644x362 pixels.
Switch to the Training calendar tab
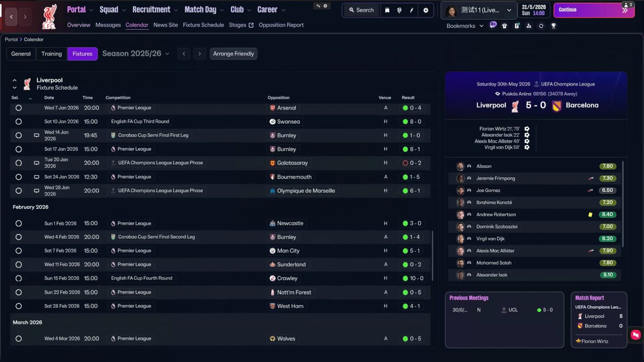click(x=52, y=54)
